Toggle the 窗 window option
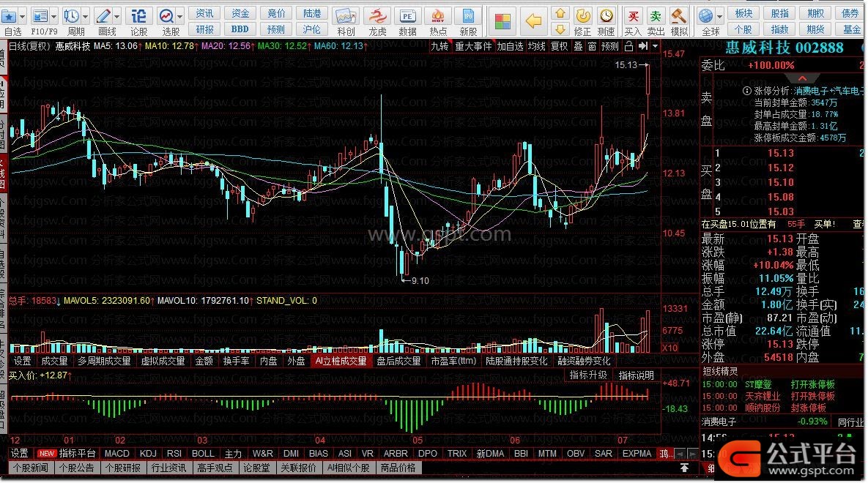 592,47
